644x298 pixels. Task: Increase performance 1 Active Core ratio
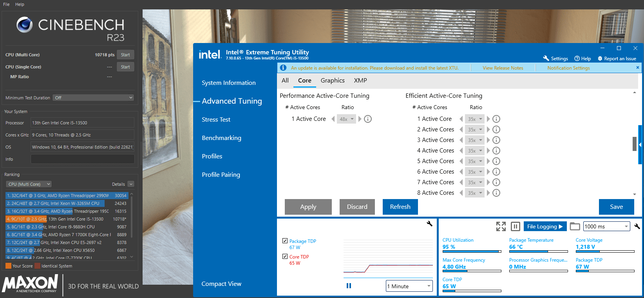click(x=360, y=119)
